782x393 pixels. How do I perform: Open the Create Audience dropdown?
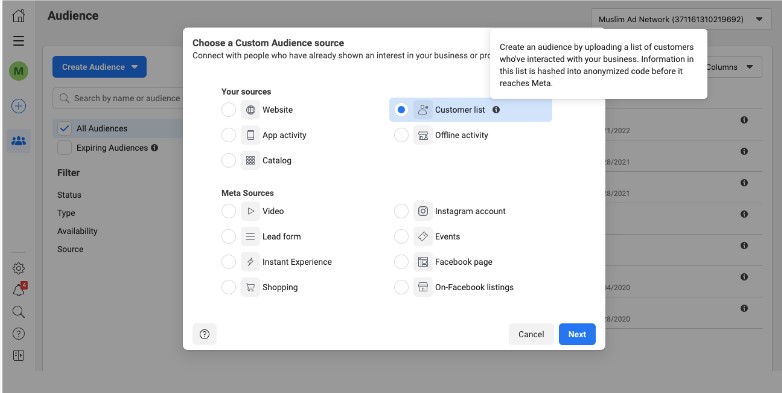pyautogui.click(x=99, y=67)
